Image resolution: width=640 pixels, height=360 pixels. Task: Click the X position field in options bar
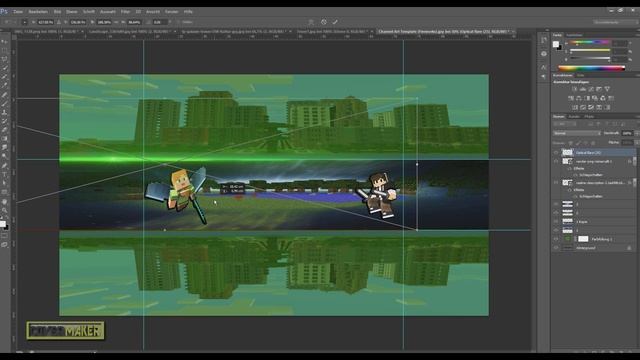pyautogui.click(x=46, y=22)
